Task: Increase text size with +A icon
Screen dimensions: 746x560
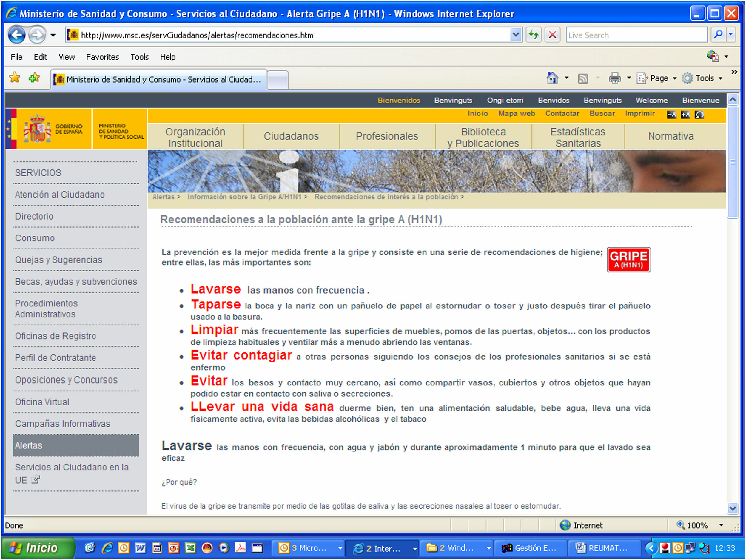Action: coord(685,115)
